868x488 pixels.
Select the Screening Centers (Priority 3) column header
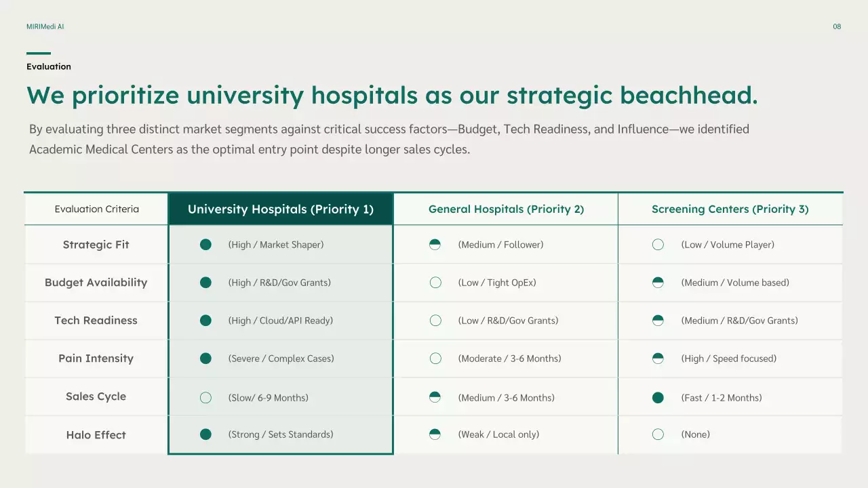730,209
